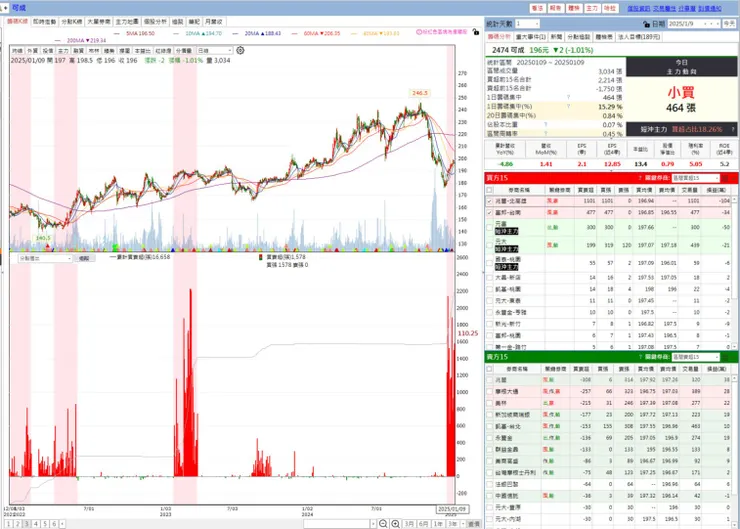The width and height of the screenshot is (740, 529).
Task: Click the pink info circle above chart
Action: pos(419,32)
